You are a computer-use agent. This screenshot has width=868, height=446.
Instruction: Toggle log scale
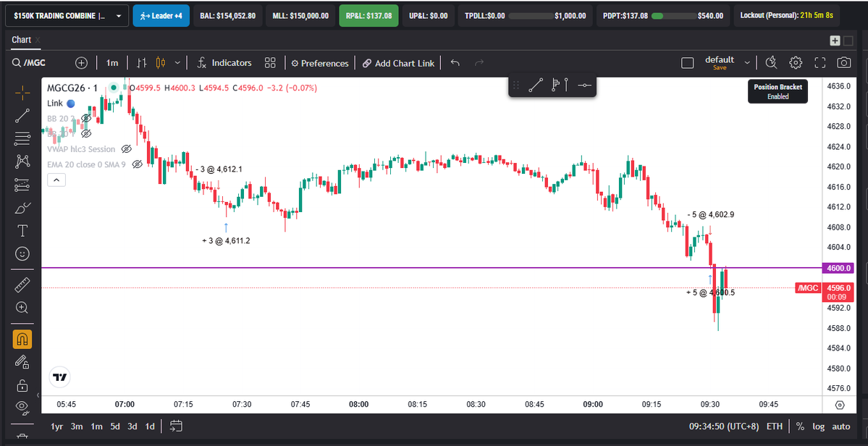(x=818, y=426)
